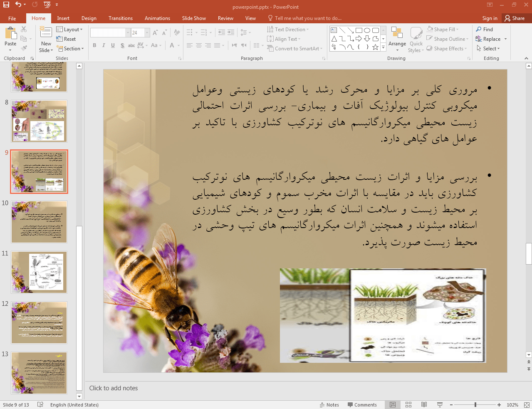532x409 pixels.
Task: Align text to the right
Action: coord(208,45)
